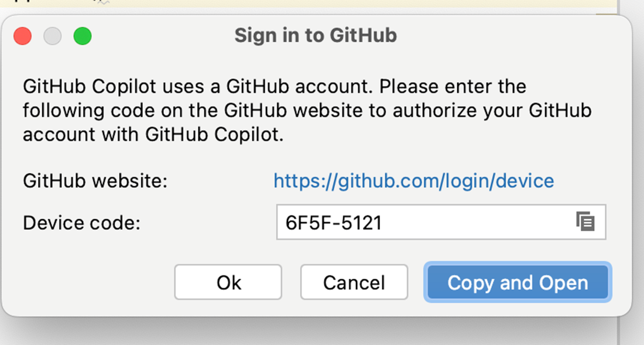Click the GitHub website: label
This screenshot has height=345, width=644.
click(95, 181)
